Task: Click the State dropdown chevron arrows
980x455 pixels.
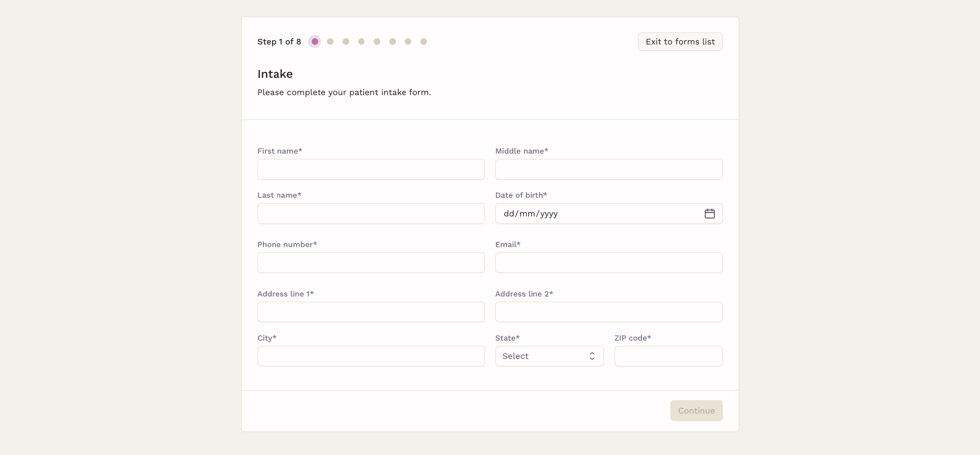Action: [592, 356]
